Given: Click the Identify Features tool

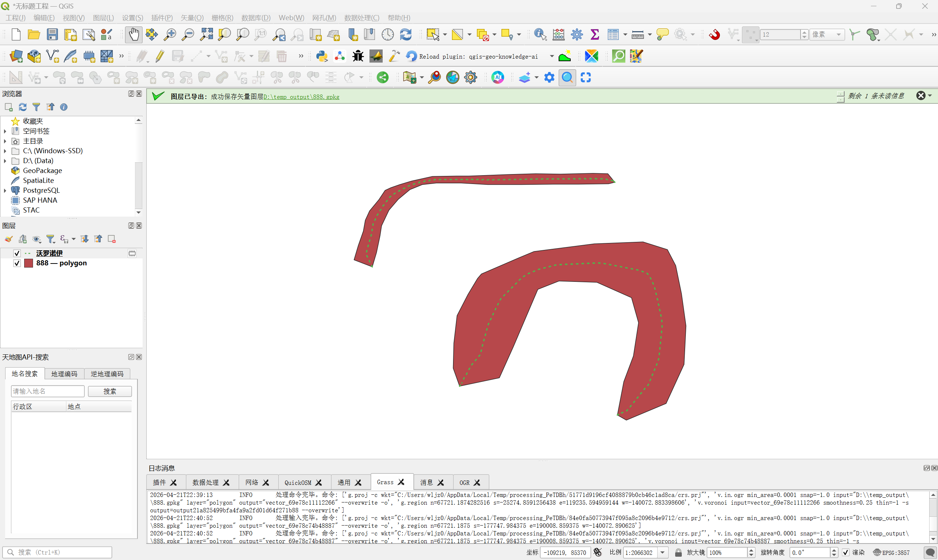Looking at the screenshot, I should click(540, 35).
